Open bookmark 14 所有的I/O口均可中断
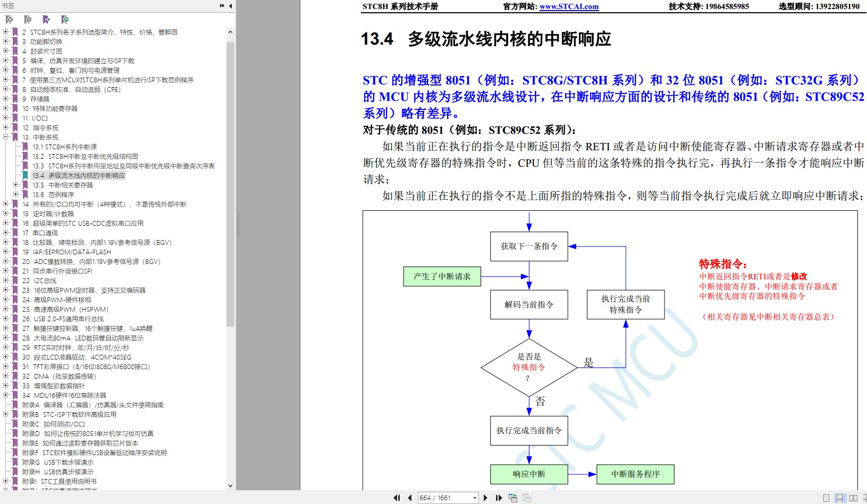This screenshot has width=867, height=504. tap(104, 204)
